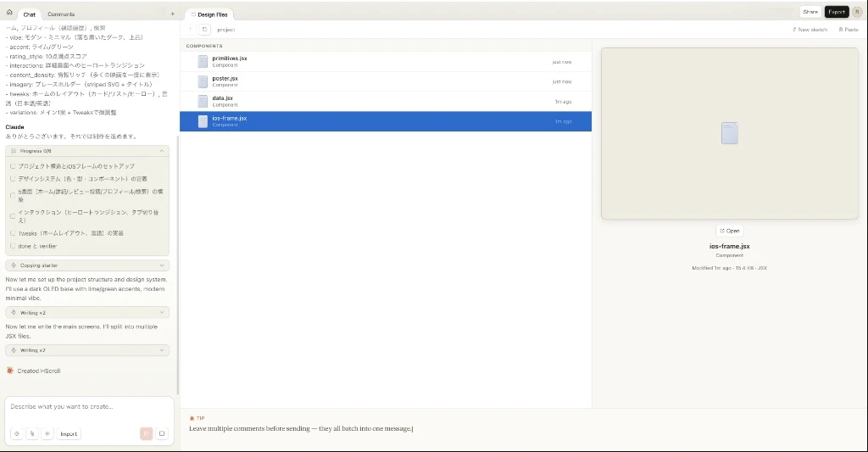This screenshot has width=868, height=452.
Task: Add a new chat with plus icon
Action: tap(173, 14)
